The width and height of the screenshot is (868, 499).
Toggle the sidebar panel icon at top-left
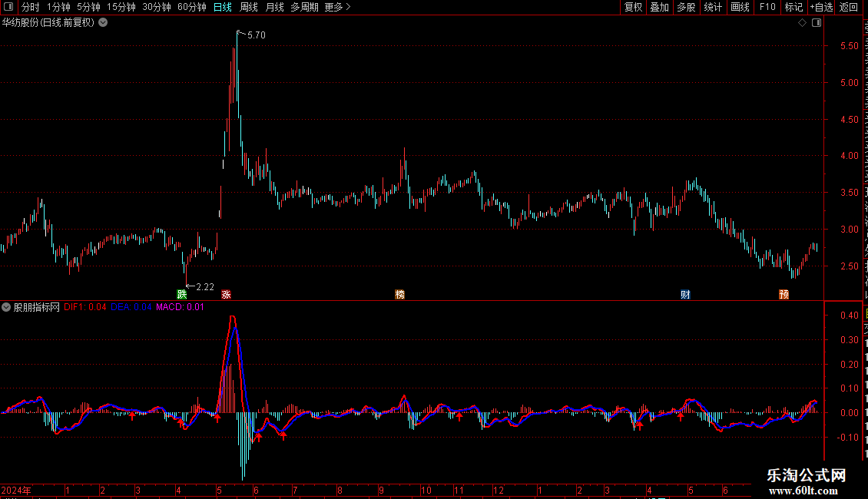point(8,7)
